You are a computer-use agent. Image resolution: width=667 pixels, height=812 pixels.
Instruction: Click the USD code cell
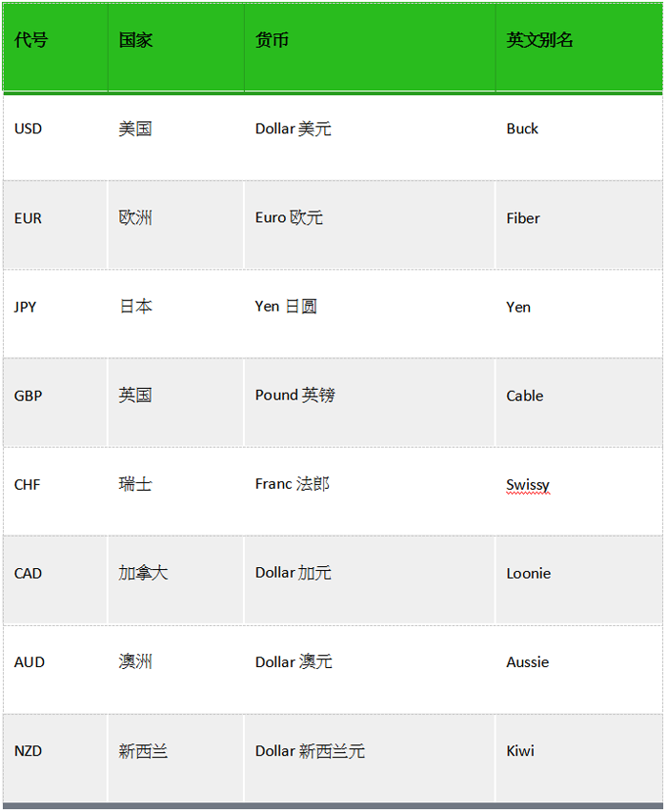tap(29, 129)
